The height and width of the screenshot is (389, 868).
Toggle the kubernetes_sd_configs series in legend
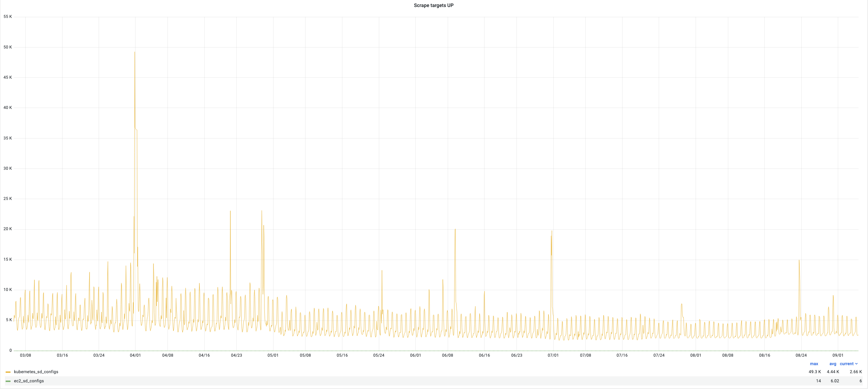36,372
